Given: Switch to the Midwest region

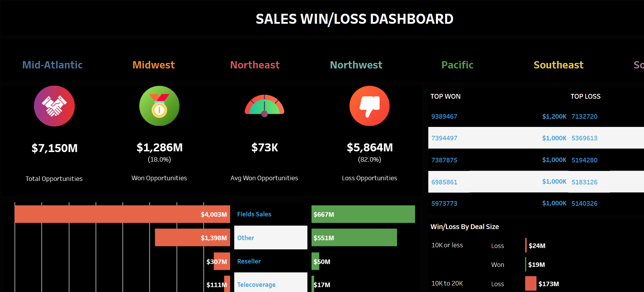Looking at the screenshot, I should (x=154, y=65).
